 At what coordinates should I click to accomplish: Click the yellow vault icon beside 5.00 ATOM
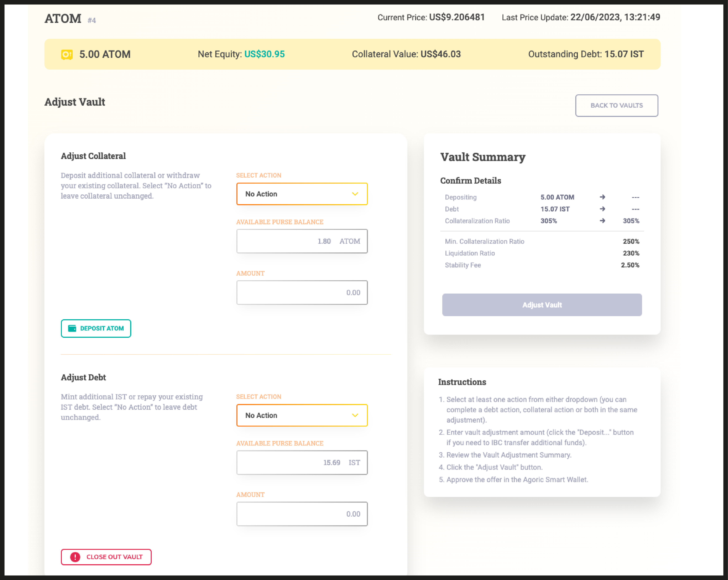click(x=67, y=54)
